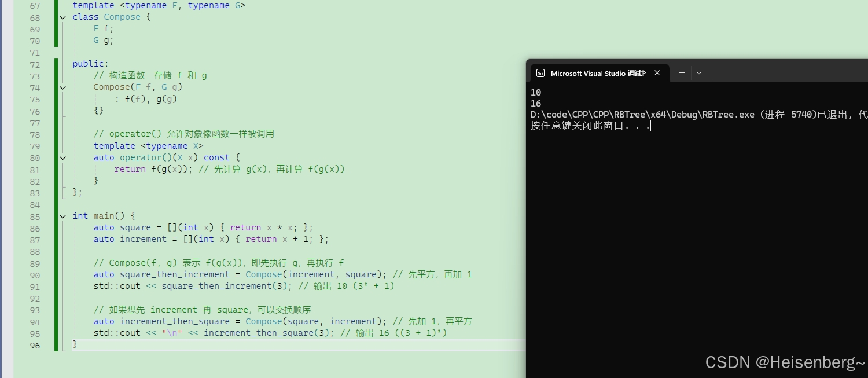Click the console terminal icon in tab

(540, 73)
